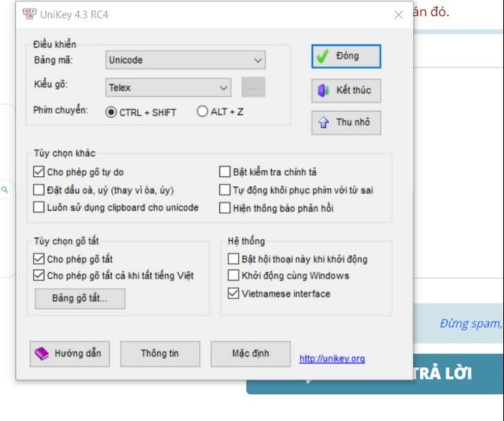
Task: Click the Tùy chọn gõ tắt group label
Action: [66, 241]
